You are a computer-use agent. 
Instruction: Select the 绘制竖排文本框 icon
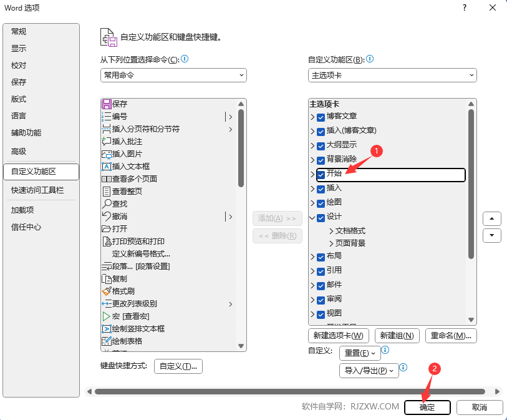[107, 329]
